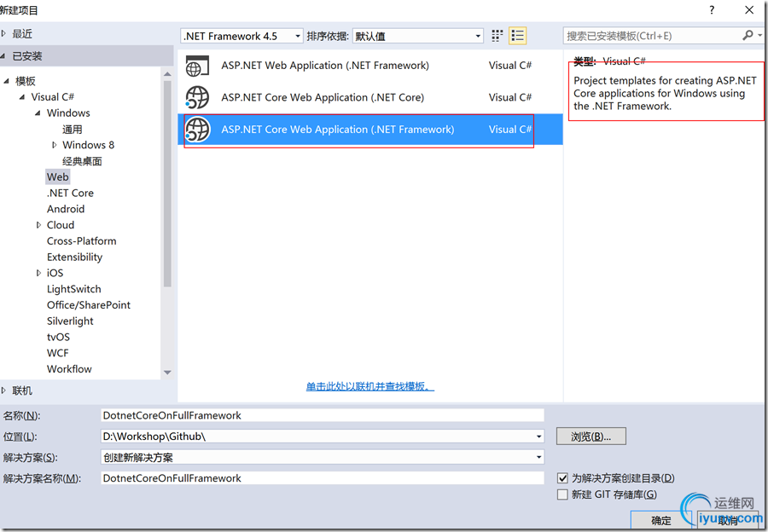
Task: Switch to small icons view
Action: (497, 36)
